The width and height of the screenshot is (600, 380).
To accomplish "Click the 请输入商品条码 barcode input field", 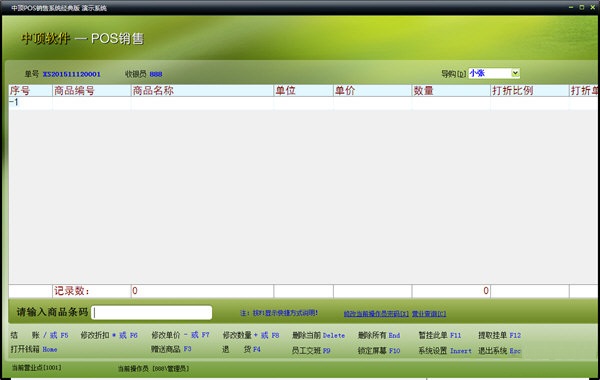I will click(152, 312).
